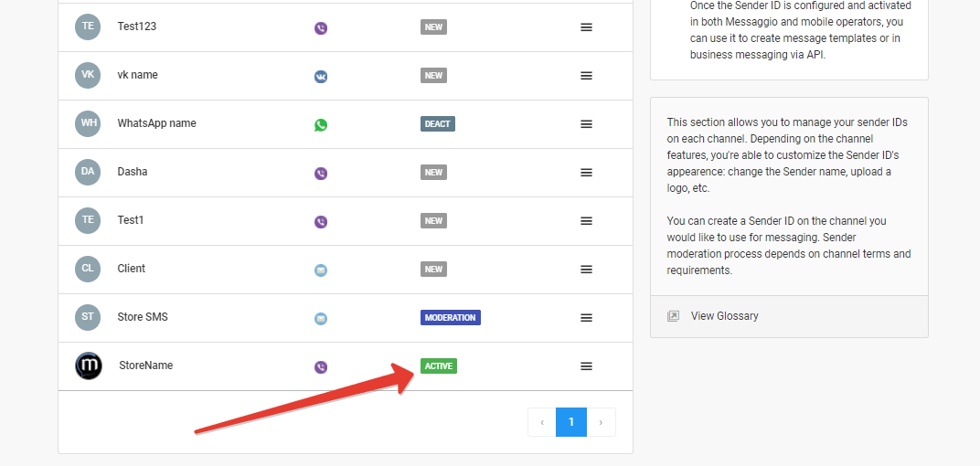
Task: Click the MODERATION badge on Store SMS
Action: pyautogui.click(x=451, y=318)
